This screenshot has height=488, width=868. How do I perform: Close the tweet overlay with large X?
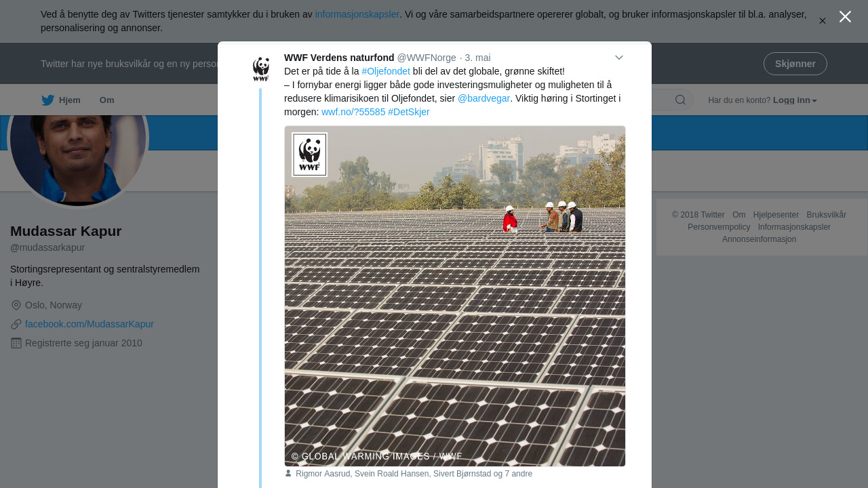click(x=845, y=17)
